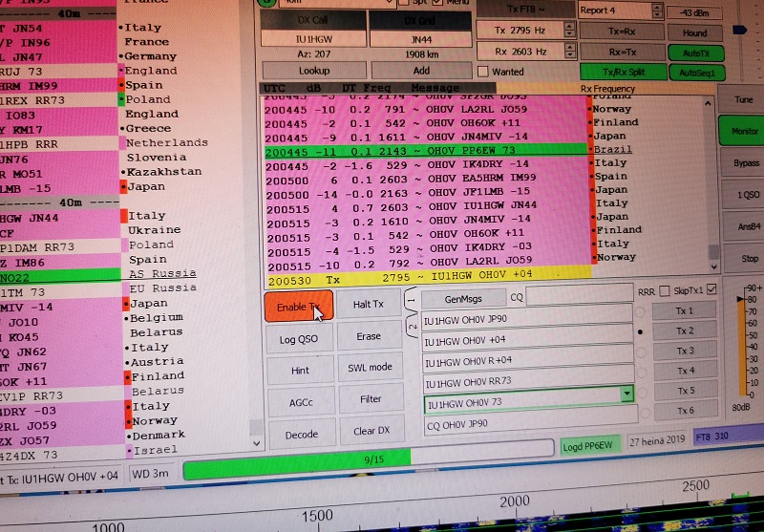This screenshot has width=764, height=532.
Task: Select the radio button beside Tx 6
Action: (x=645, y=414)
